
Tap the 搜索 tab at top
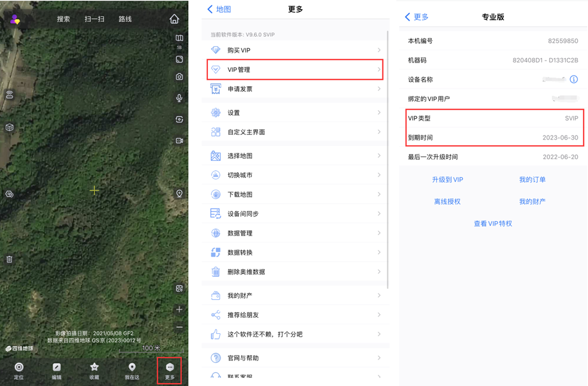[x=63, y=19]
